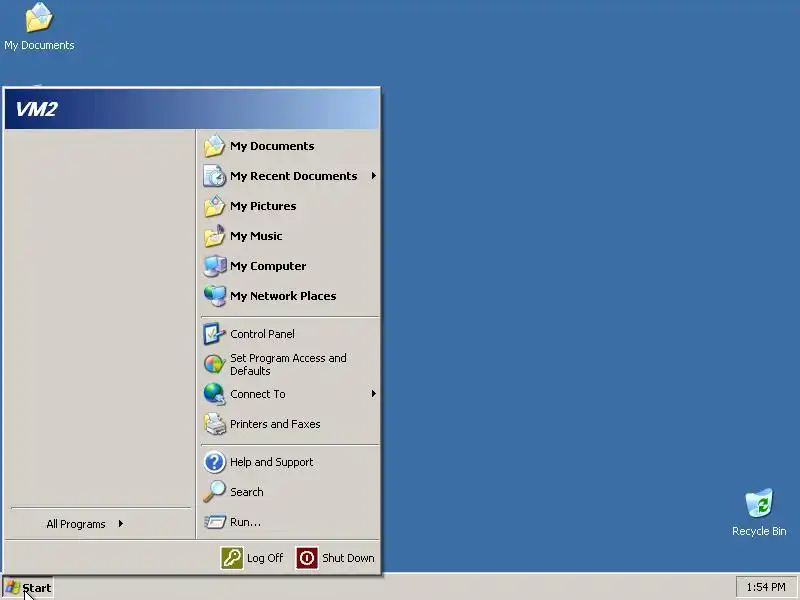Select the Connect To menu entry
The image size is (800, 600).
click(290, 394)
